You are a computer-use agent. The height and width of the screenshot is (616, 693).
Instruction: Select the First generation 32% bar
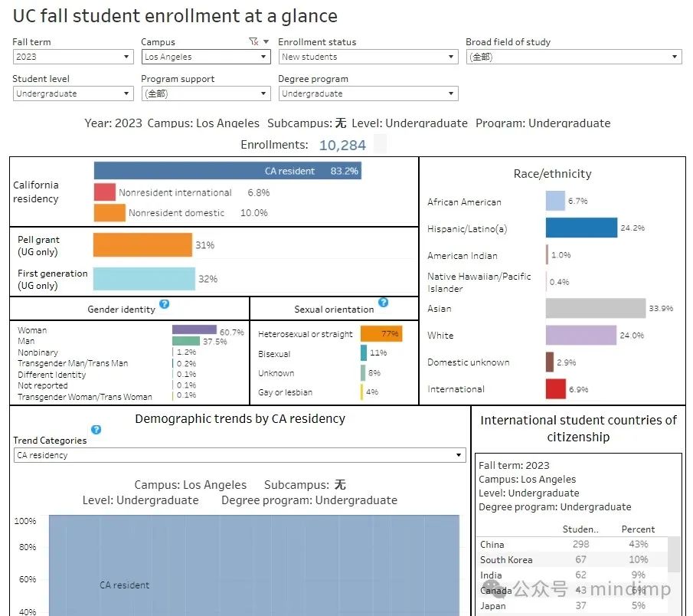(144, 279)
